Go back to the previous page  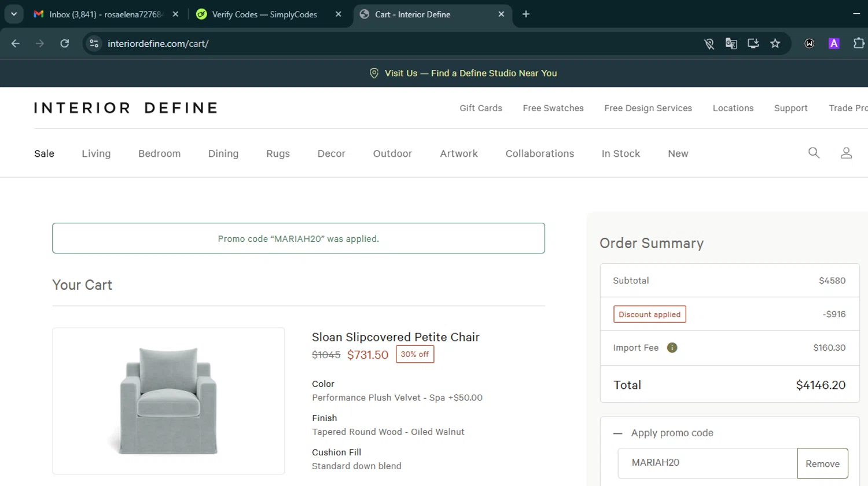pyautogui.click(x=16, y=43)
